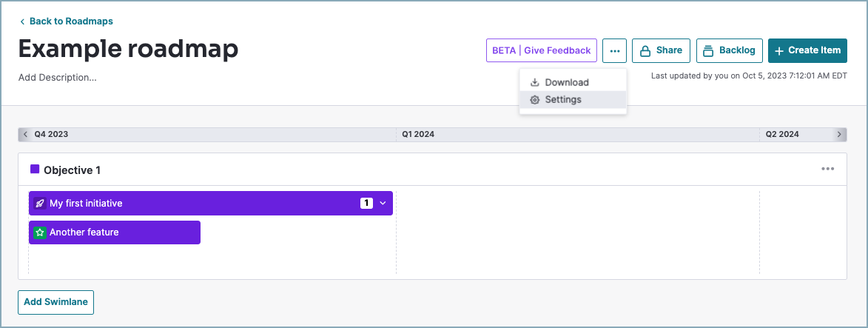Click the Objective 1 swimlane title
The height and width of the screenshot is (328, 868).
click(x=72, y=170)
